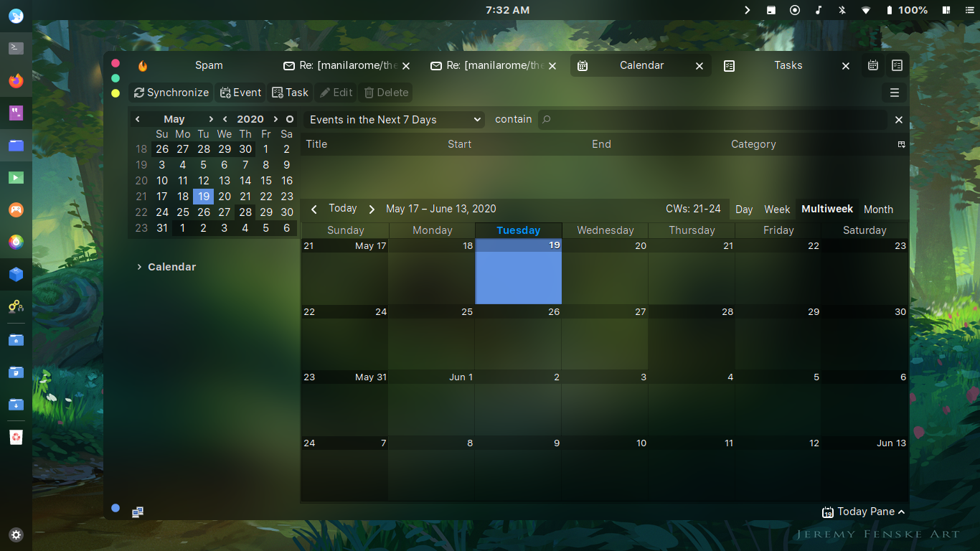Image resolution: width=980 pixels, height=551 pixels.
Task: Click the Delete toolbar button
Action: pos(386,93)
